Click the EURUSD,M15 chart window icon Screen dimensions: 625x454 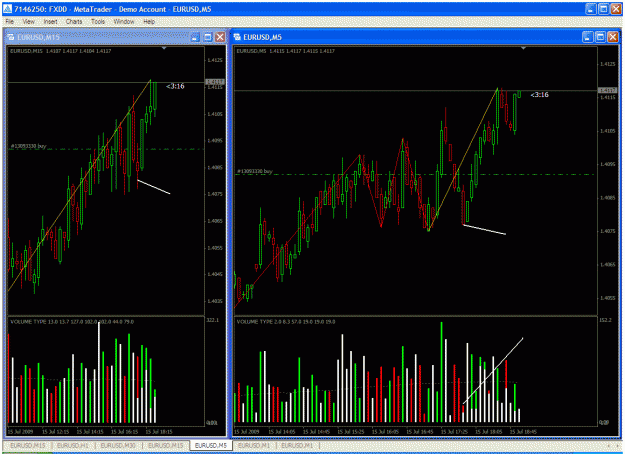point(11,37)
